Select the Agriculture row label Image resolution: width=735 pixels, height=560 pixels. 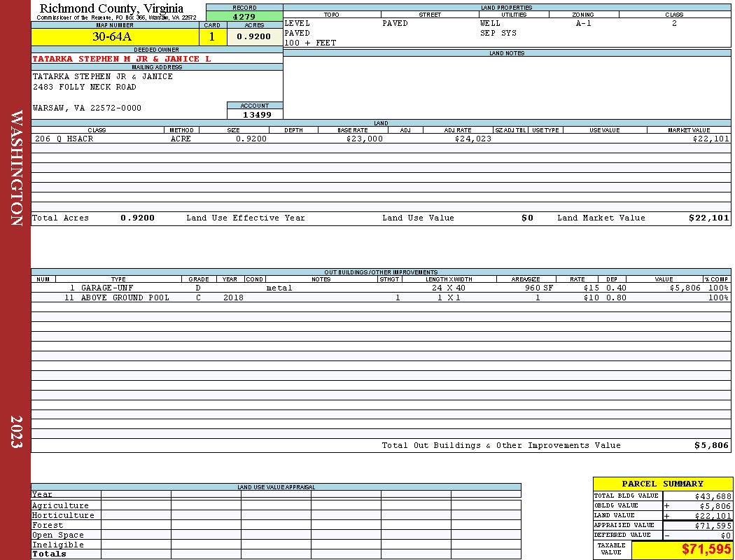[60, 505]
